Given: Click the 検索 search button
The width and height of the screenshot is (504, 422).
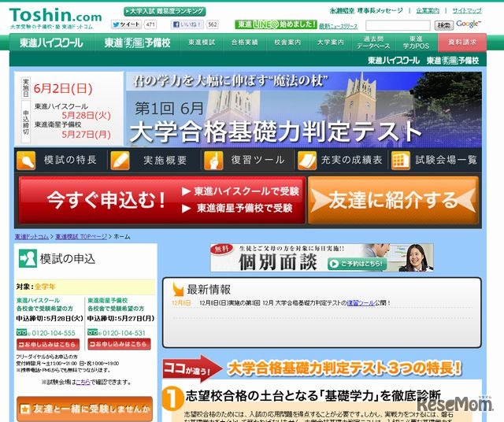Looking at the screenshot, I should click(x=444, y=25).
